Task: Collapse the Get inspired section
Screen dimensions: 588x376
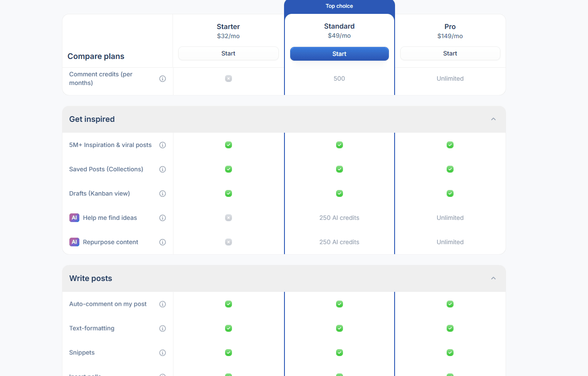Action: tap(493, 119)
